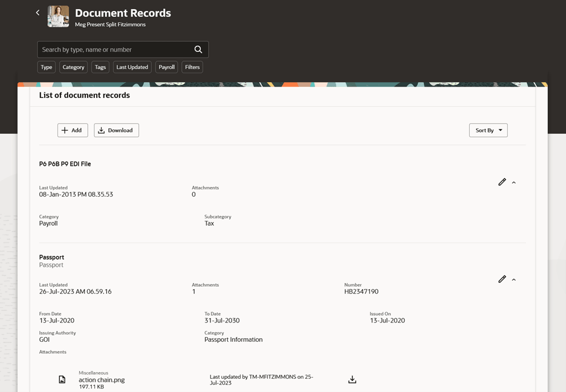This screenshot has height=392, width=566.
Task: Select the Category value Payroll
Action: [x=48, y=223]
